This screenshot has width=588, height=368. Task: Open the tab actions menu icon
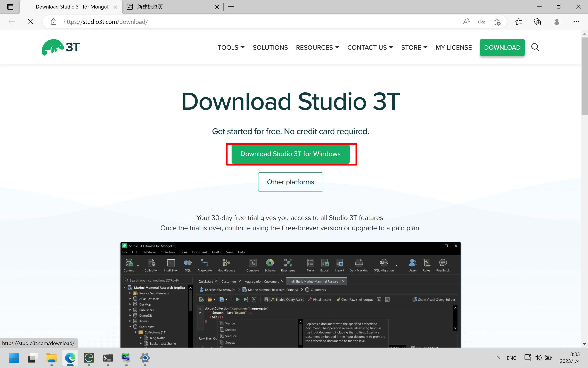pyautogui.click(x=10, y=7)
